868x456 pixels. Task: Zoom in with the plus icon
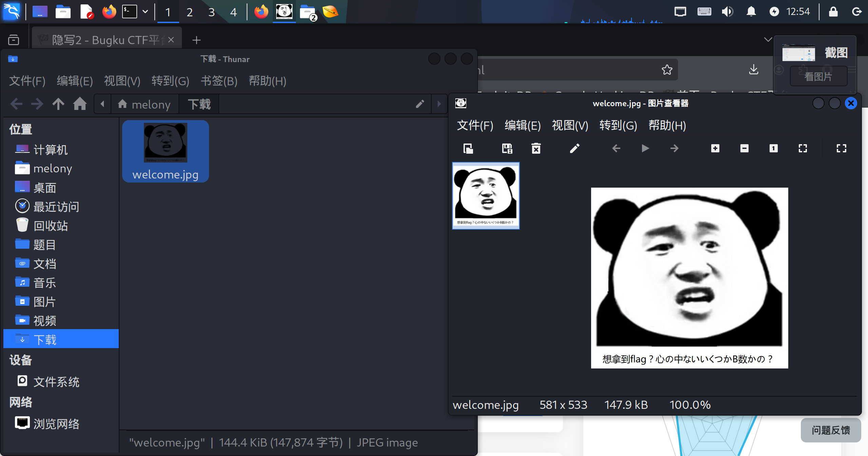pos(715,148)
